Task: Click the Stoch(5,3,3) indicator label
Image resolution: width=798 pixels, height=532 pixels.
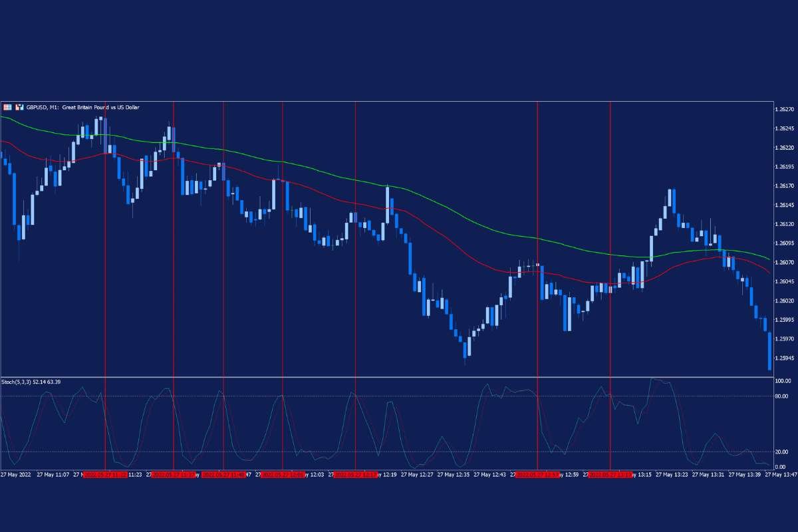Action: [31, 382]
